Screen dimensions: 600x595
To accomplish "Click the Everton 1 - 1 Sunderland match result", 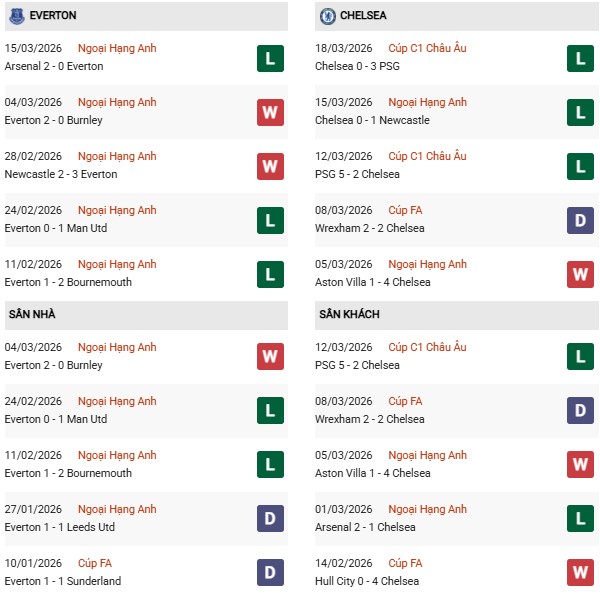I will [x=63, y=581].
